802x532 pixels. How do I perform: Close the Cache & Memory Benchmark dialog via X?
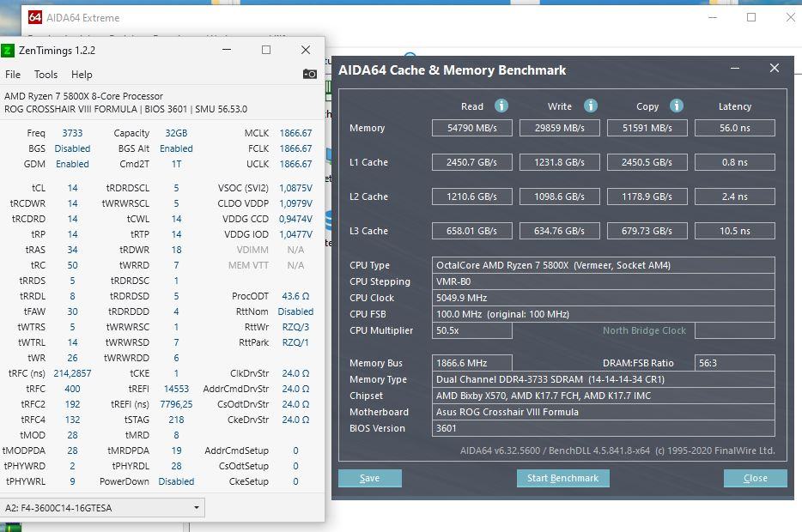[775, 68]
